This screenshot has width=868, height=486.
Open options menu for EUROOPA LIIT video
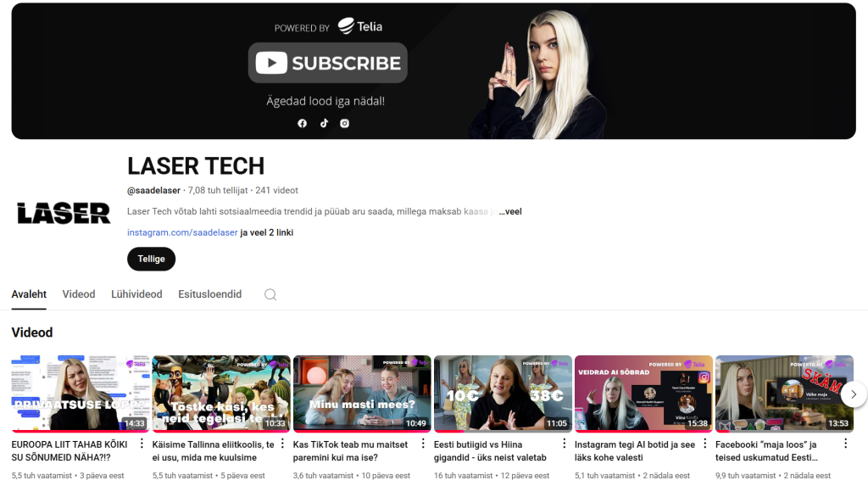click(x=142, y=444)
